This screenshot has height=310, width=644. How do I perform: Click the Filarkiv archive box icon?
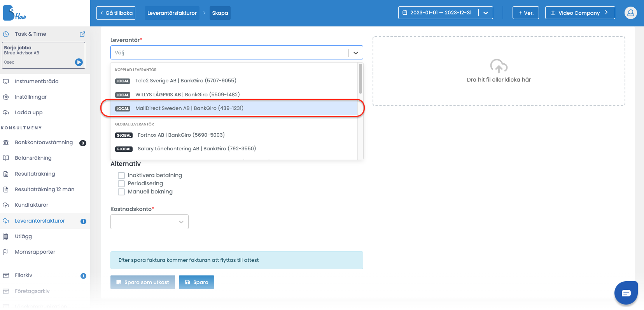pyautogui.click(x=6, y=275)
